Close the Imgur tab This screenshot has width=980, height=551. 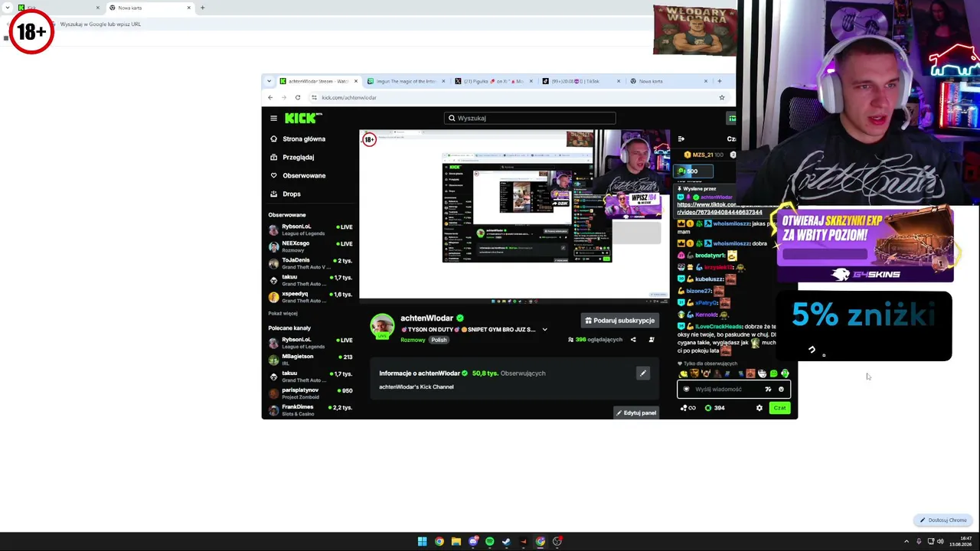(443, 81)
